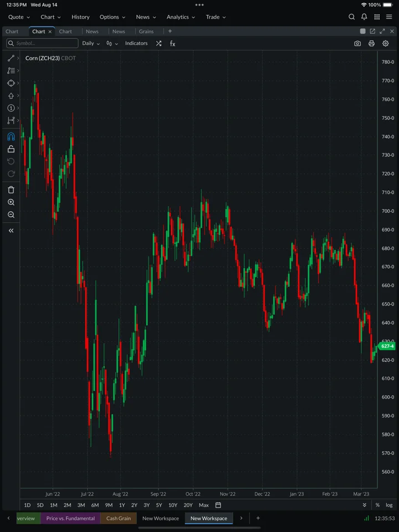
Task: Click the Indicators button
Action: point(136,43)
